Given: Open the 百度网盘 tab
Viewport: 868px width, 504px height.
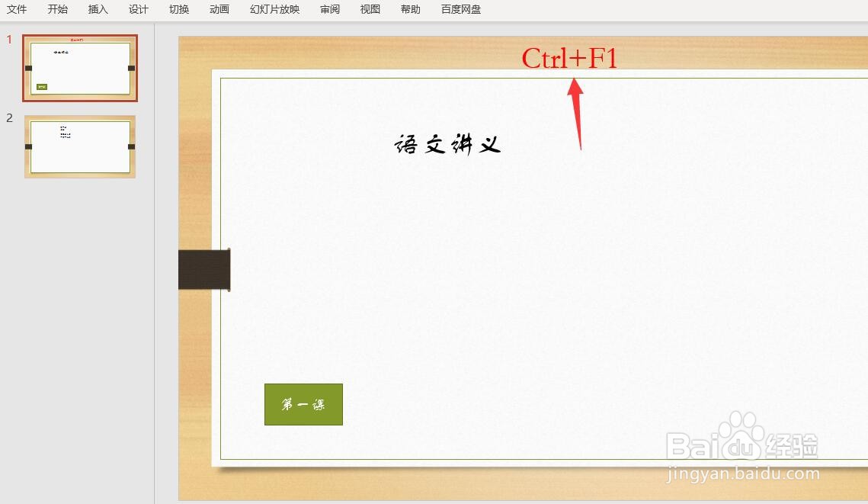Looking at the screenshot, I should pyautogui.click(x=459, y=9).
